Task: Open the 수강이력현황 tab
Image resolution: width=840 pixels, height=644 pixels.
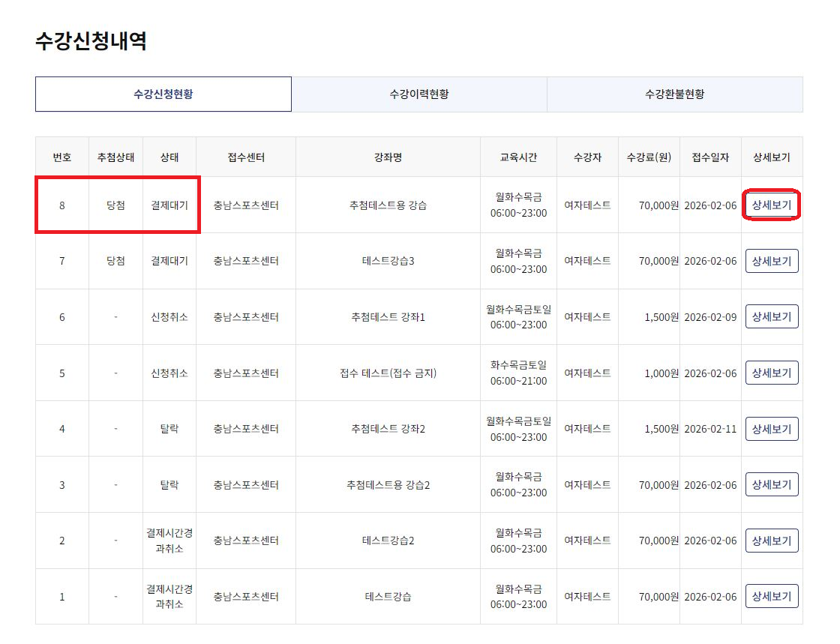Action: tap(418, 94)
